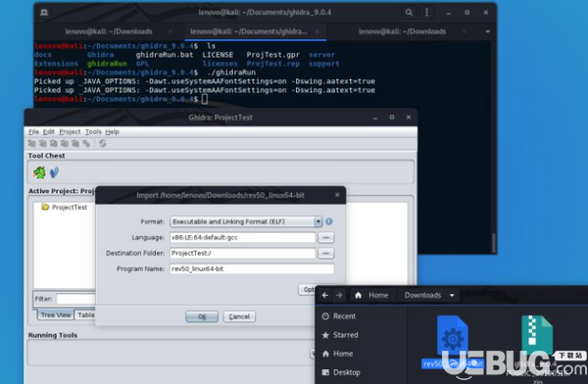Cancel the import dialog
Screen dimensions: 588x384
coord(239,316)
